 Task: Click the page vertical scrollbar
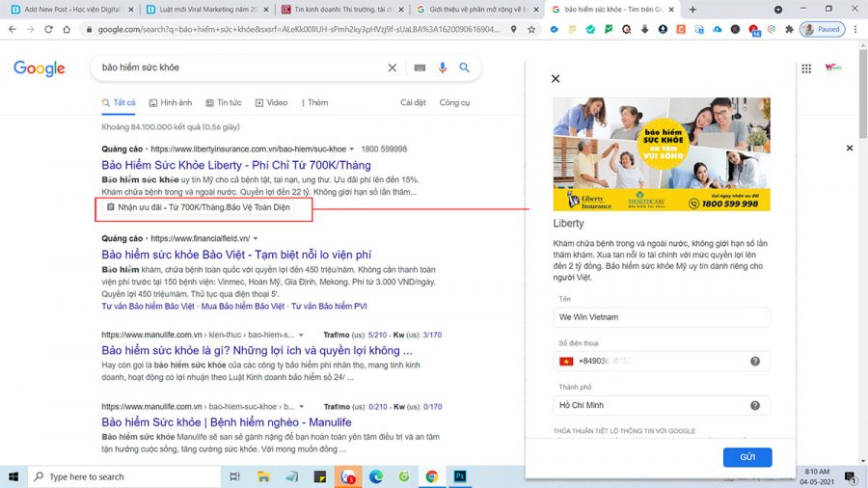(863, 95)
